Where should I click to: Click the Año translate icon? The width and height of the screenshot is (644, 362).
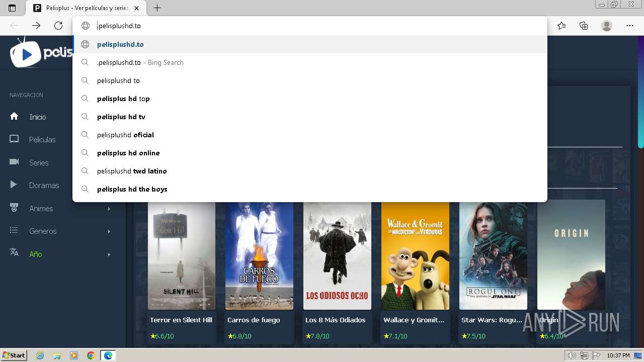pos(14,252)
